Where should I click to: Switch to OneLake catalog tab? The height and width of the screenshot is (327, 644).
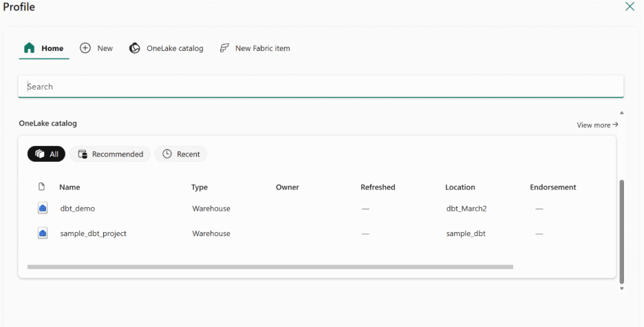167,48
